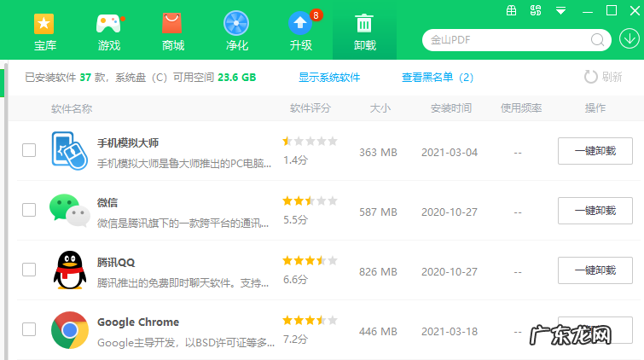Screen dimensions: 644x360
Task: Tick the checkbox for 腾讯QQ
Action: [29, 270]
